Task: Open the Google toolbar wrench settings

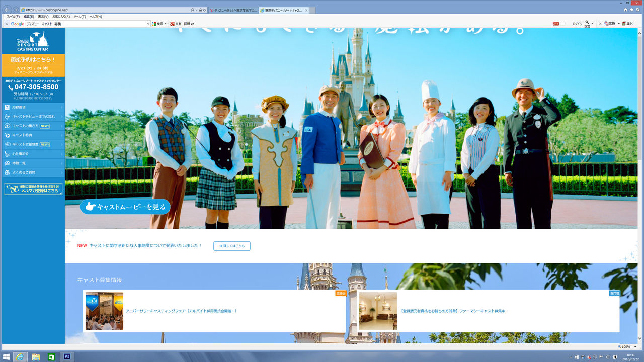Action: coord(587,24)
